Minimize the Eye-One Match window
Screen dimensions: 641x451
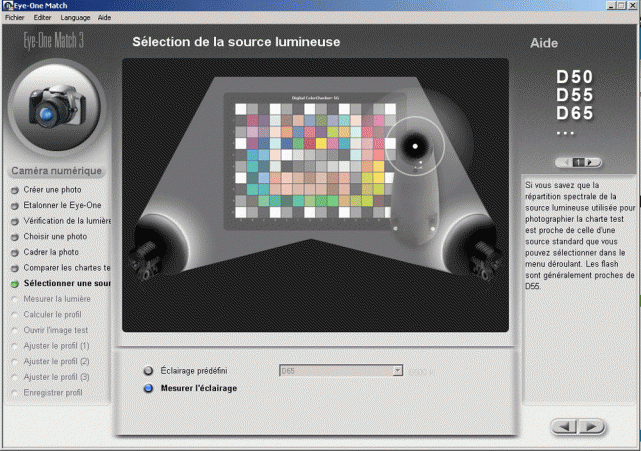click(611, 5)
